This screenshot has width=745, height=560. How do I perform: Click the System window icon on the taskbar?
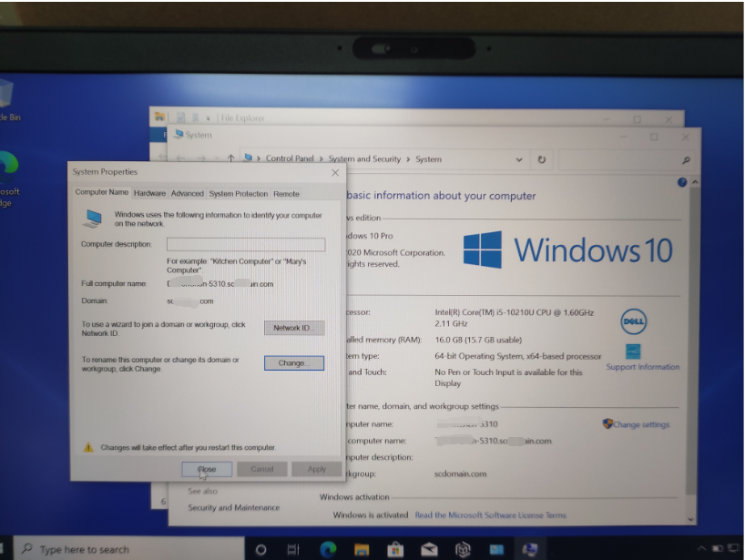click(x=496, y=550)
